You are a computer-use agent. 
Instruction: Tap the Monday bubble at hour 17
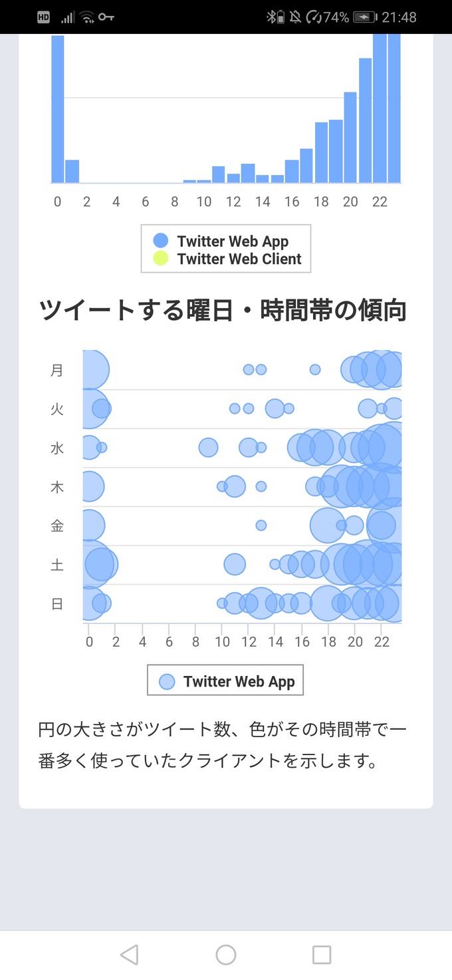click(x=315, y=369)
